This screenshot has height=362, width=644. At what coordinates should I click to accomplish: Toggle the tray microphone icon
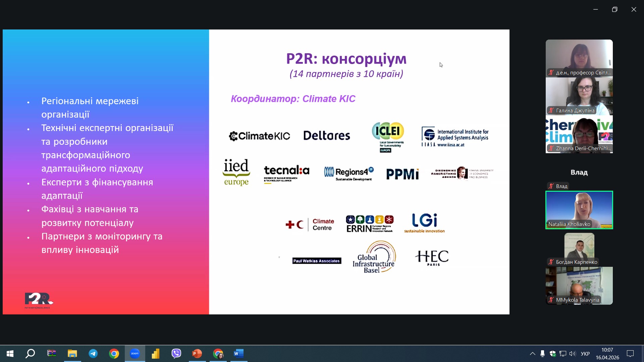[542, 354]
